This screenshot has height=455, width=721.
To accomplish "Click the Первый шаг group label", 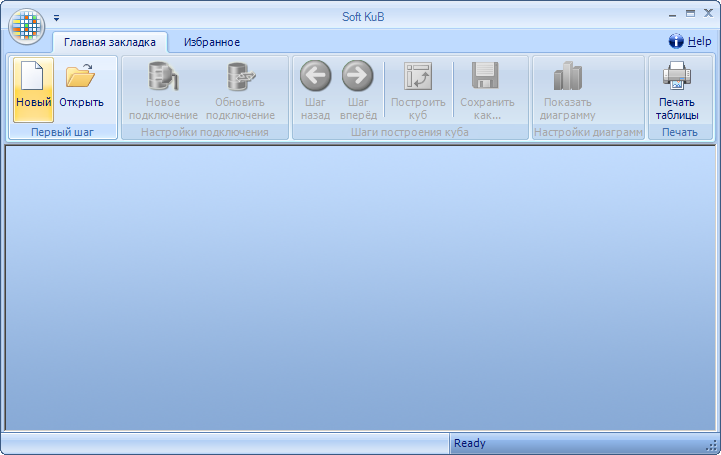I will 62,132.
